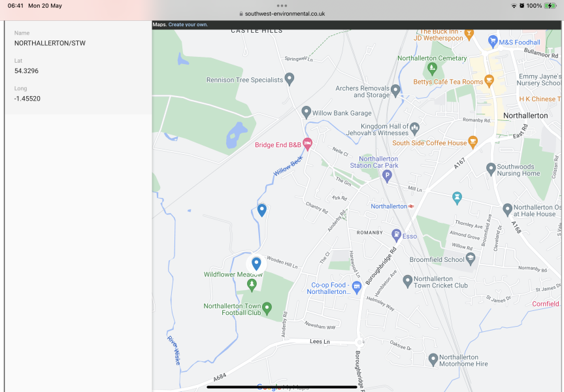The width and height of the screenshot is (564, 392).
Task: Tap the Archers Removals and Storage pin
Action: (395, 91)
